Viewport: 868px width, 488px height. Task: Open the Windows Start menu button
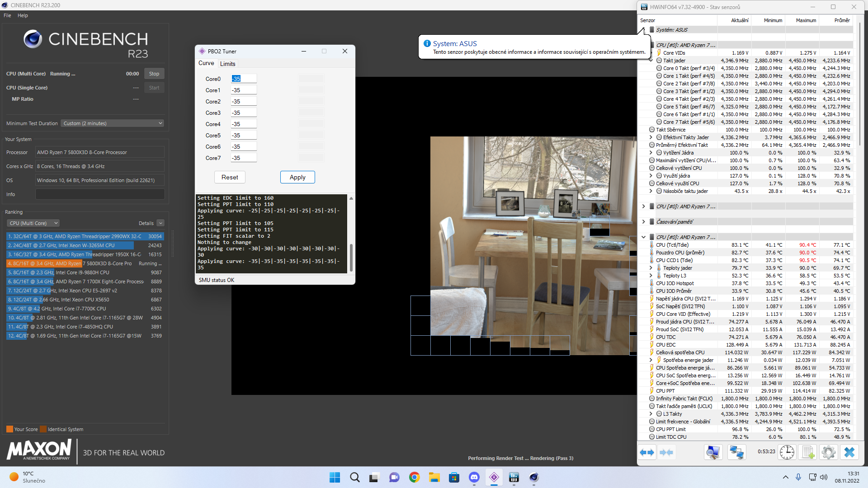335,477
